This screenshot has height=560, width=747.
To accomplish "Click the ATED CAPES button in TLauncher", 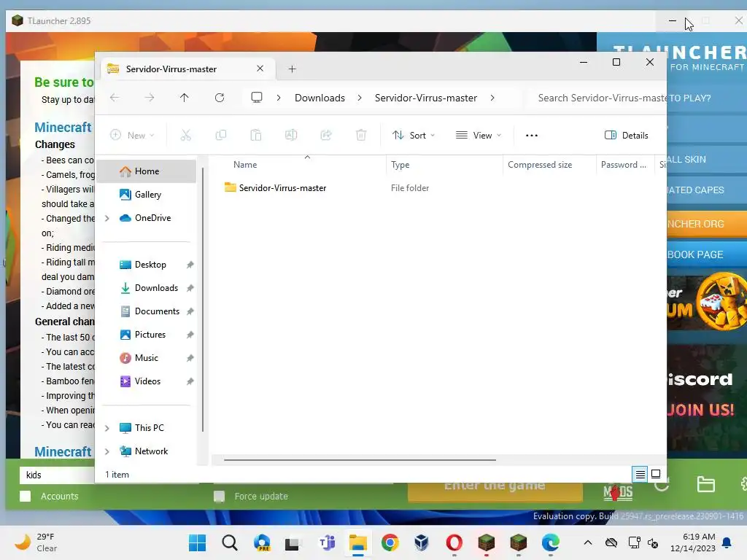I will coord(706,190).
